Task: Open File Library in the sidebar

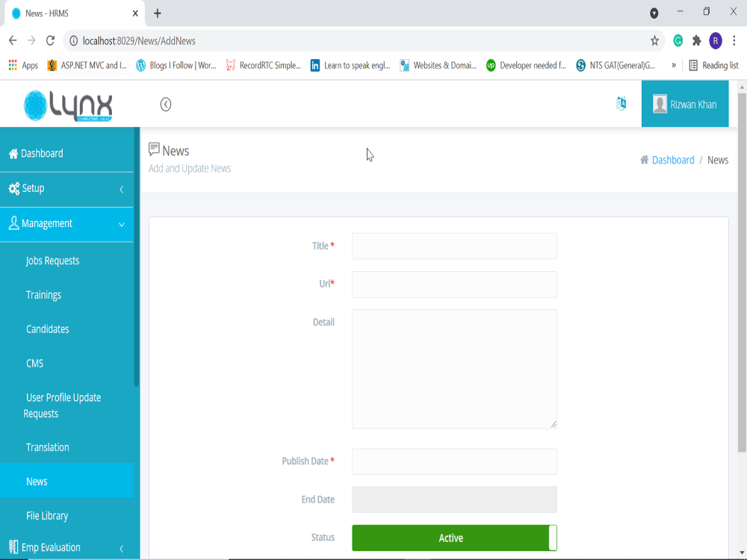Action: 46,516
